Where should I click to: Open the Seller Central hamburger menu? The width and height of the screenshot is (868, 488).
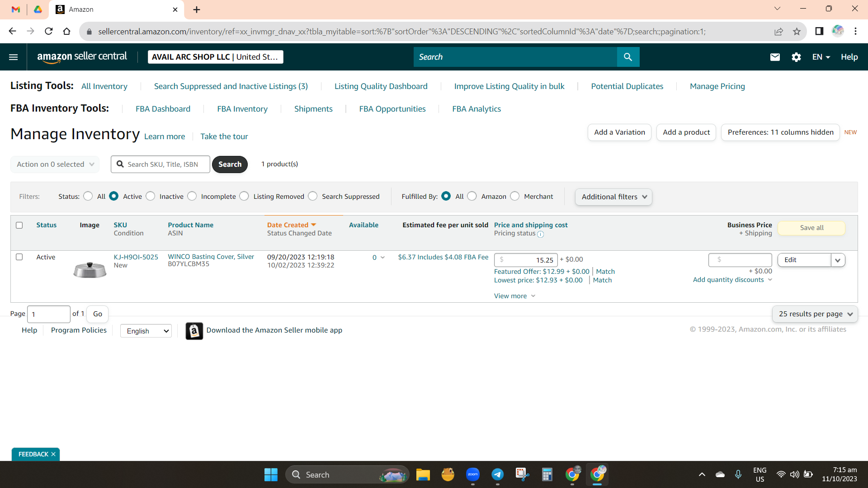pos(14,57)
